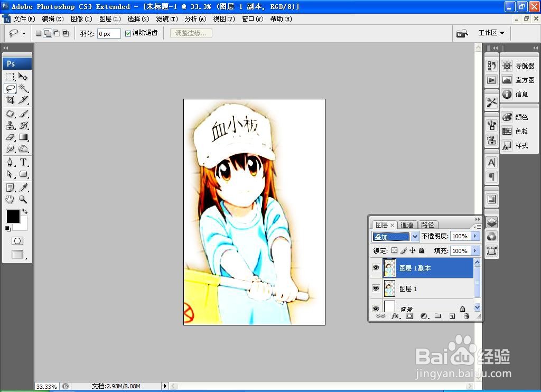Open the Lasso tool preset picker arrow

pyautogui.click(x=24, y=33)
